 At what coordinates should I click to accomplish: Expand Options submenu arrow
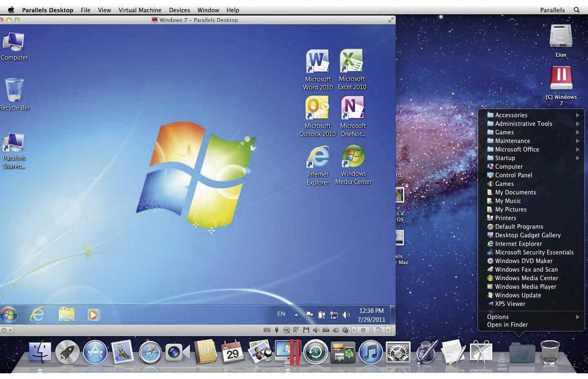[x=577, y=317]
